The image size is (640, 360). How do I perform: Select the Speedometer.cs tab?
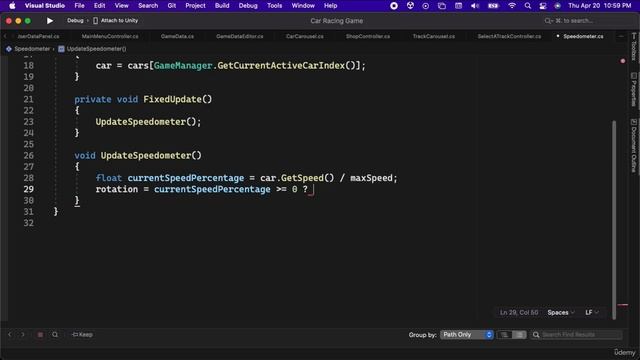coord(583,36)
